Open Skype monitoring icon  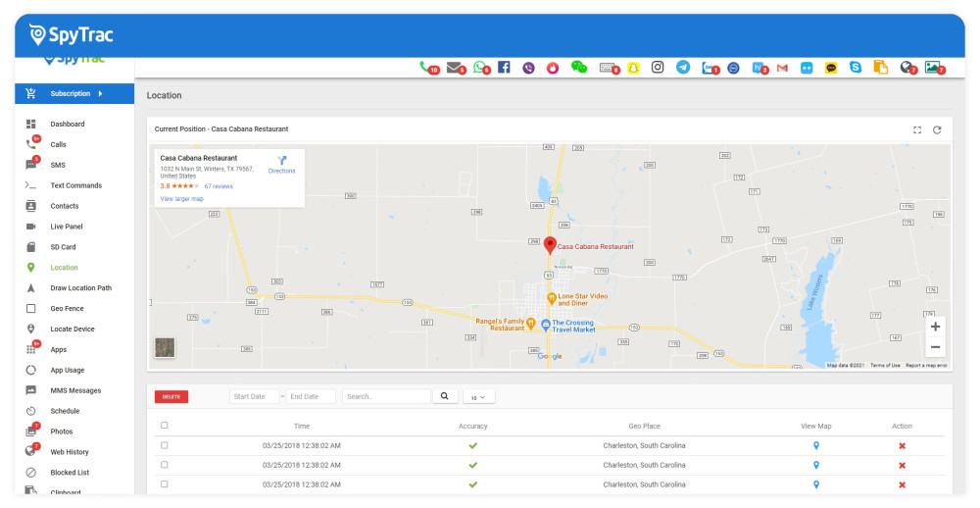pyautogui.click(x=856, y=68)
